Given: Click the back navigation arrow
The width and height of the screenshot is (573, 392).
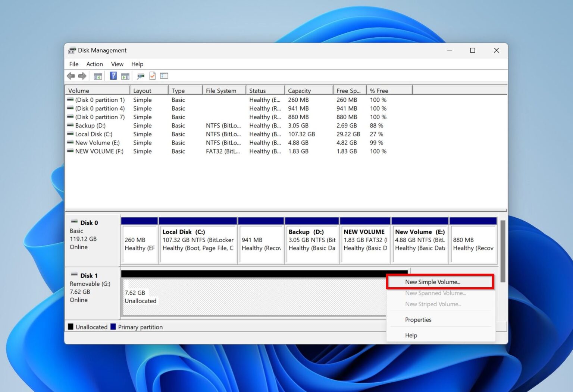Looking at the screenshot, I should pyautogui.click(x=71, y=76).
